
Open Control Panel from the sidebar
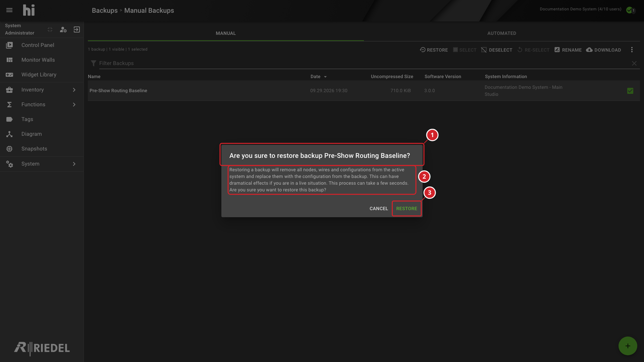coord(42,45)
